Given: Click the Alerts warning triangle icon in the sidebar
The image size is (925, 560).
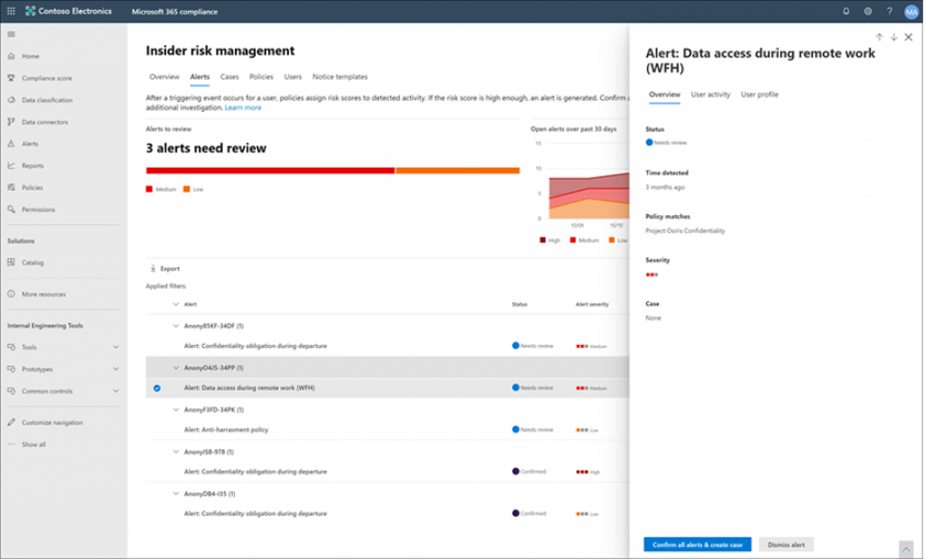Looking at the screenshot, I should pyautogui.click(x=11, y=144).
